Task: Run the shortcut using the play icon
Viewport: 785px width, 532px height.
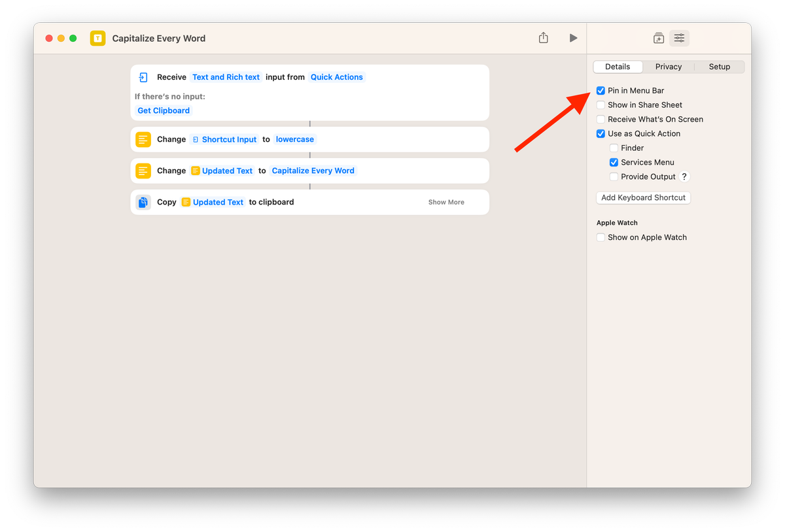Action: click(x=573, y=38)
